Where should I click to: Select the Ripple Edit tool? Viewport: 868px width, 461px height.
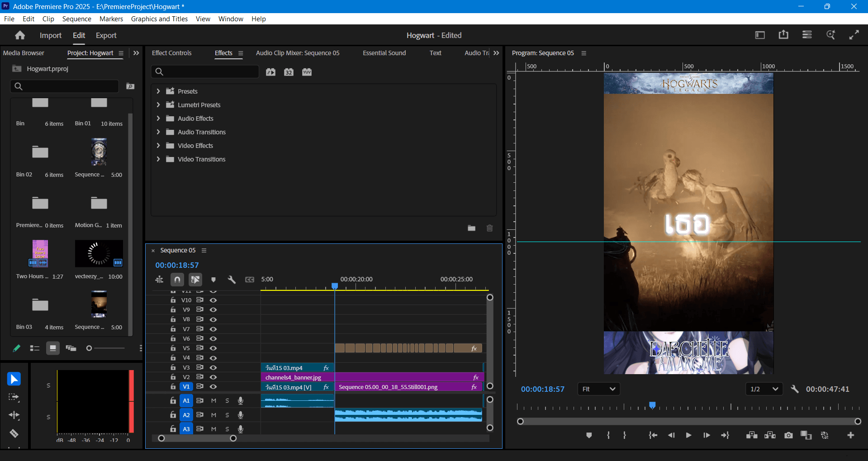click(14, 415)
